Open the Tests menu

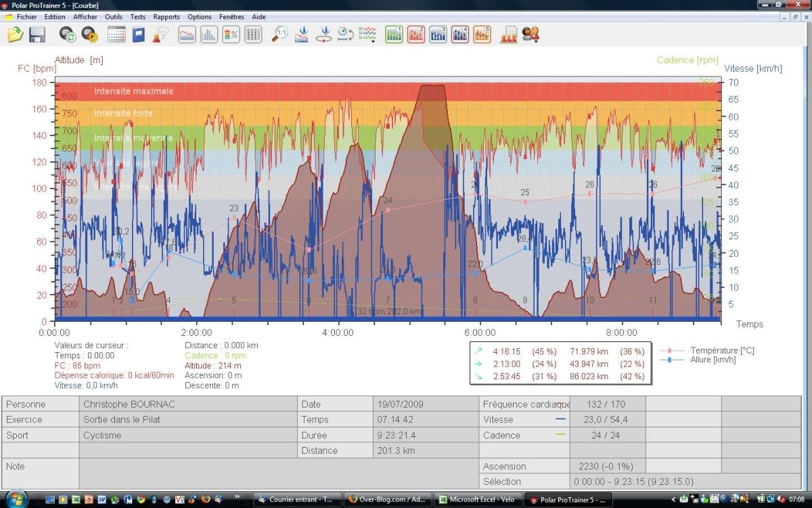coord(137,17)
